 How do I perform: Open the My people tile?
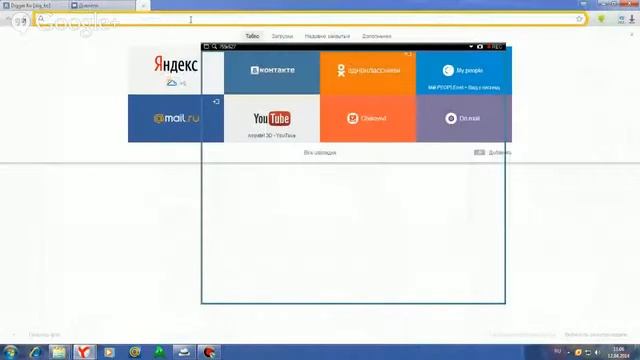tap(464, 71)
